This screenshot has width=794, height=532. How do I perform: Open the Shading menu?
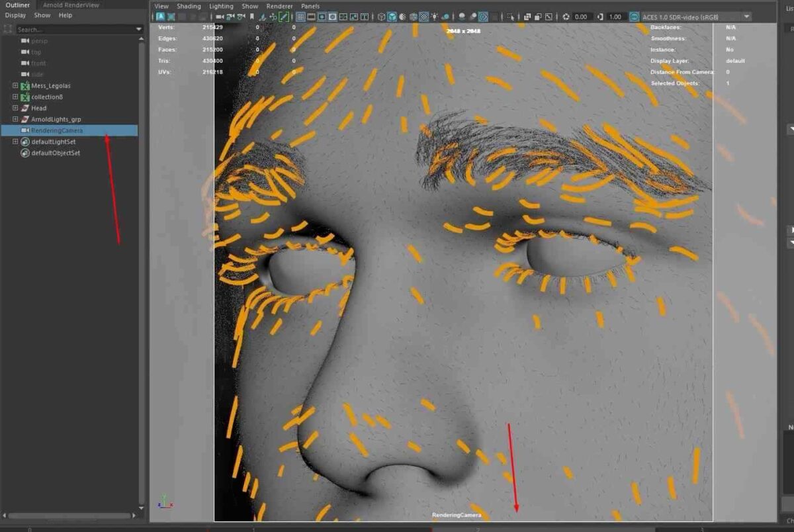pyautogui.click(x=189, y=6)
